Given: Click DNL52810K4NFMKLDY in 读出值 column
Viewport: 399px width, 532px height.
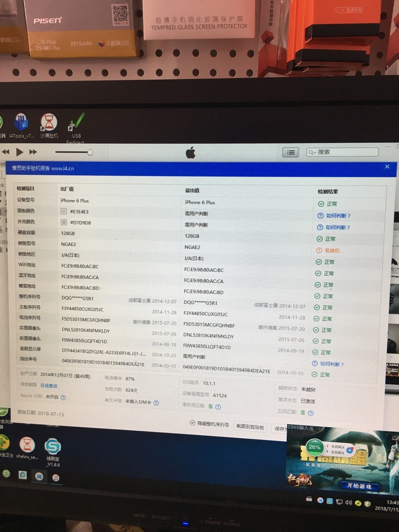Looking at the screenshot, I should tap(208, 336).
